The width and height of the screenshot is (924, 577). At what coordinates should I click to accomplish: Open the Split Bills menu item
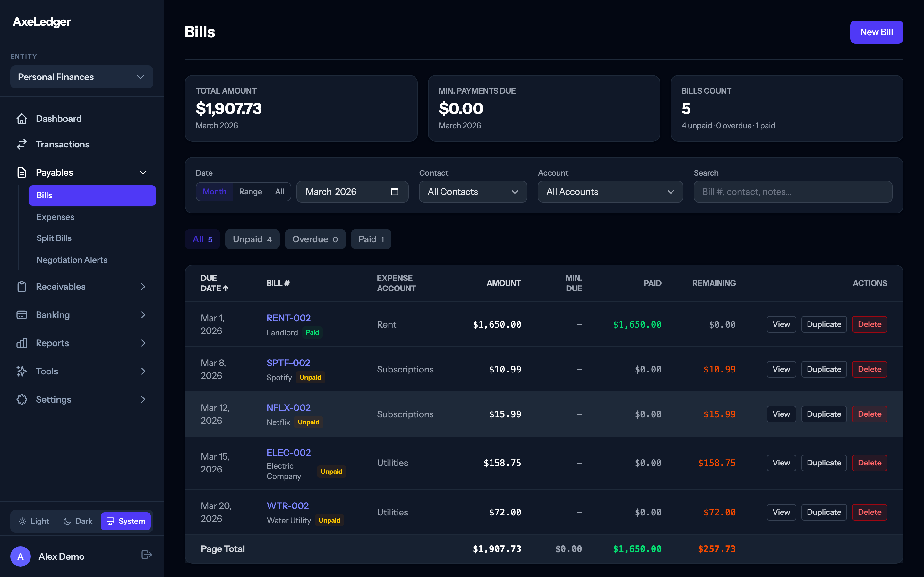(x=54, y=238)
